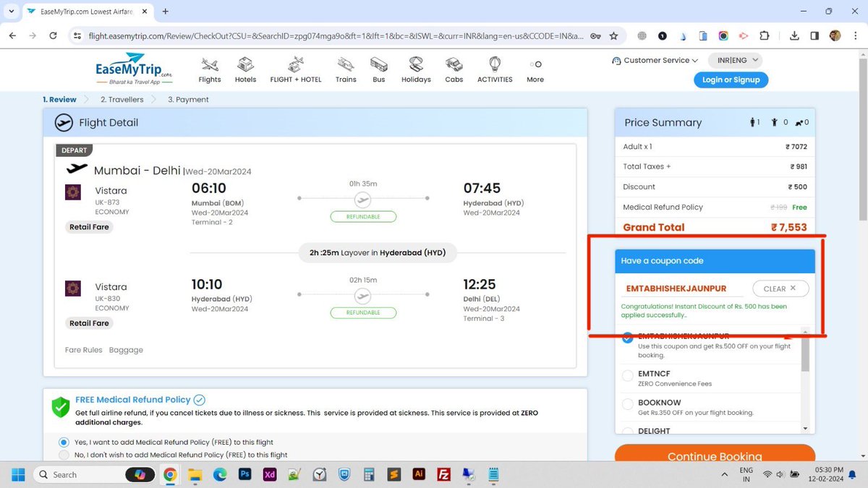Click the Grand Total ₹ 7,553 amount
The image size is (868, 488).
[788, 227]
